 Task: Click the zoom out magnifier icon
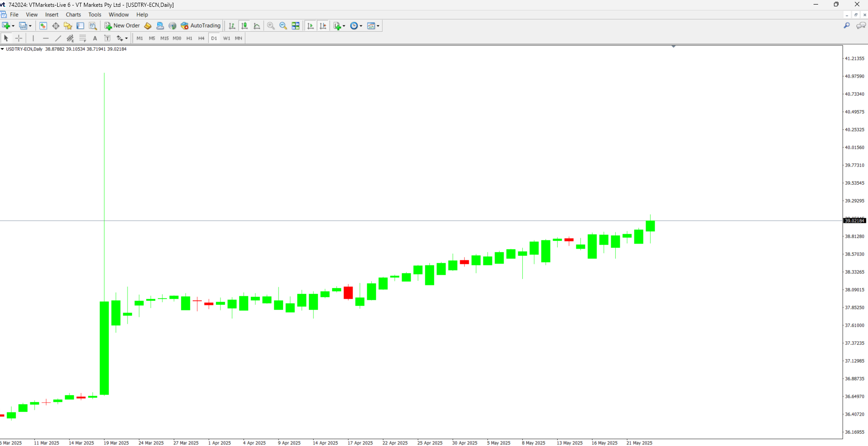pos(283,26)
